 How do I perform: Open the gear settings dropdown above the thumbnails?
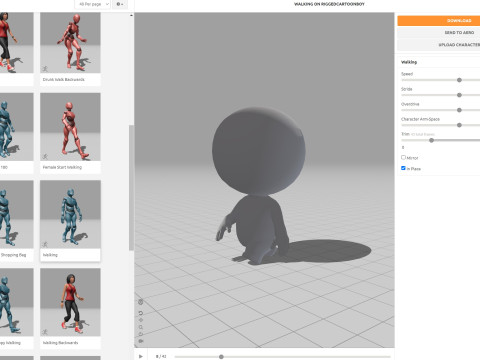pyautogui.click(x=120, y=4)
